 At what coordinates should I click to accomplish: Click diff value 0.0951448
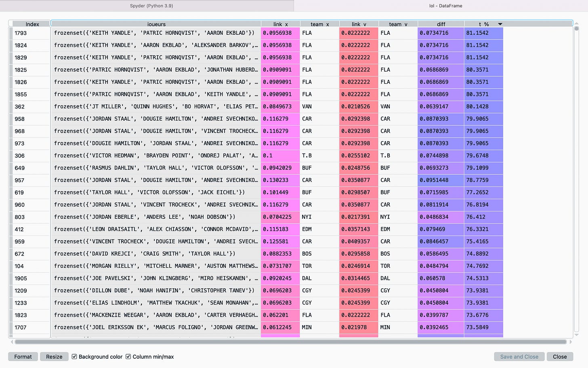tap(441, 180)
